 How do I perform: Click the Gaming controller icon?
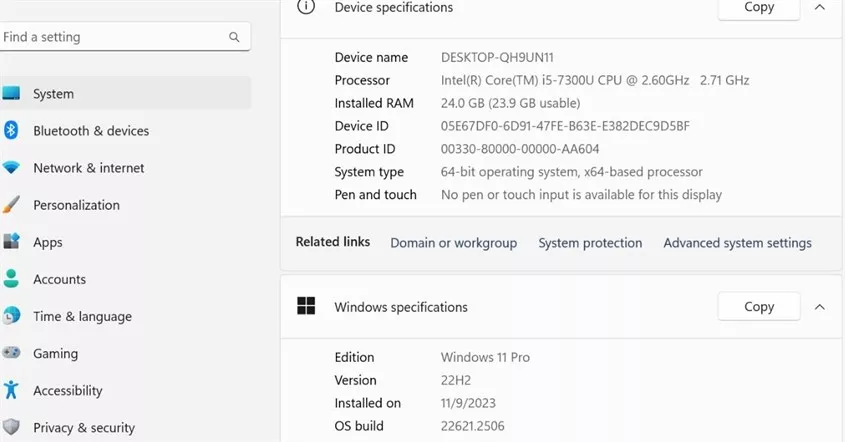[x=11, y=353]
